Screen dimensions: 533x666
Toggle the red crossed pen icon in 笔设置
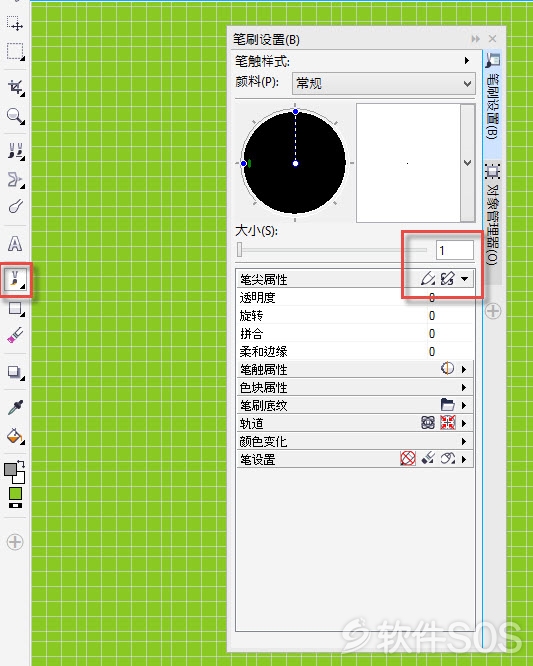click(x=408, y=459)
